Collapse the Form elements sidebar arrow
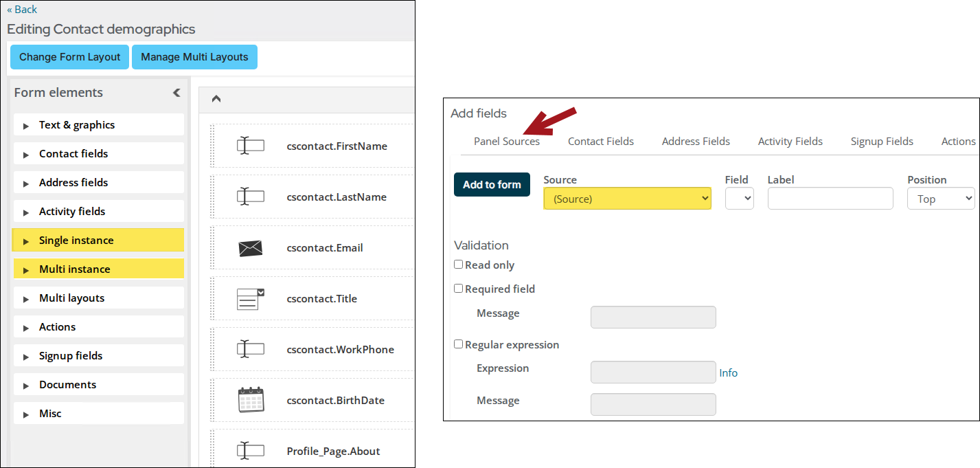980x468 pixels. (176, 93)
